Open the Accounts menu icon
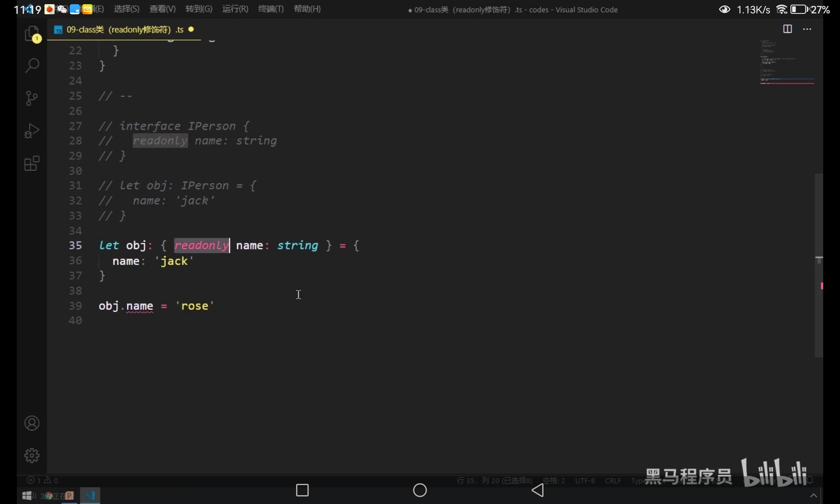The height and width of the screenshot is (504, 840). 32,423
